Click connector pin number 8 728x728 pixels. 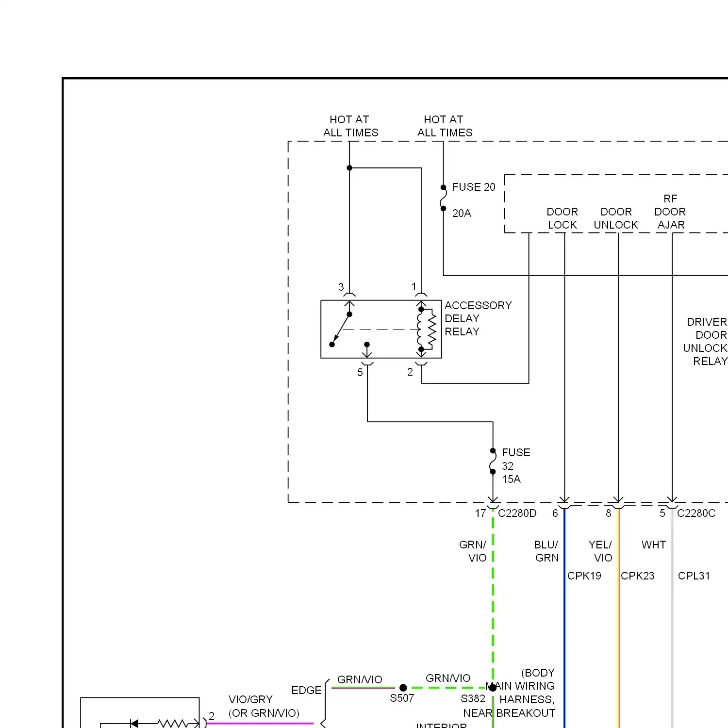coord(609,513)
